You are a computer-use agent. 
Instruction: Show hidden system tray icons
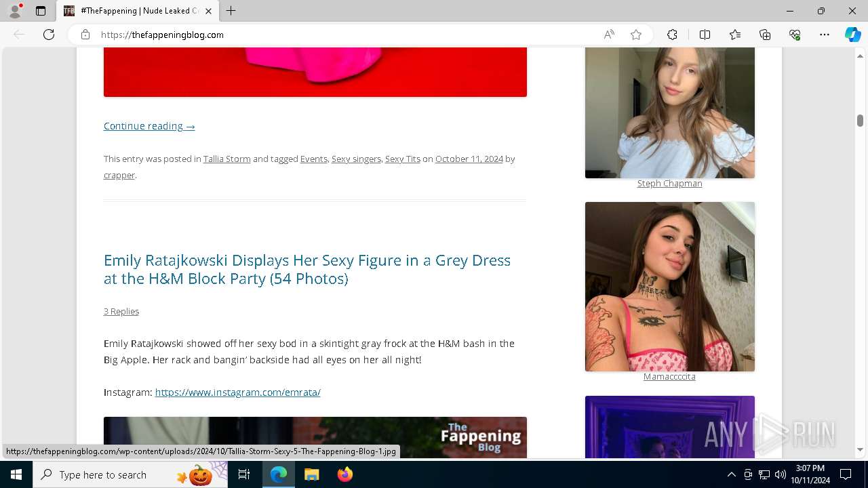pyautogui.click(x=731, y=474)
